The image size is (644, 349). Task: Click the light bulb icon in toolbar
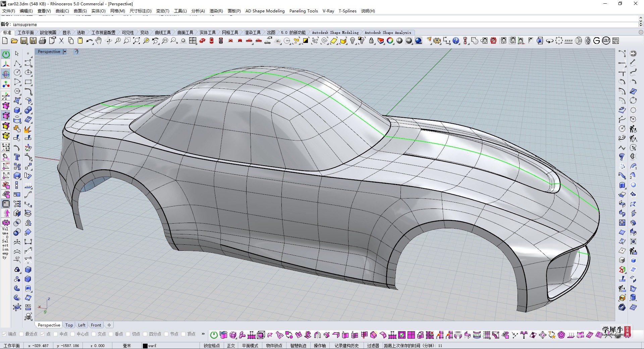(353, 41)
